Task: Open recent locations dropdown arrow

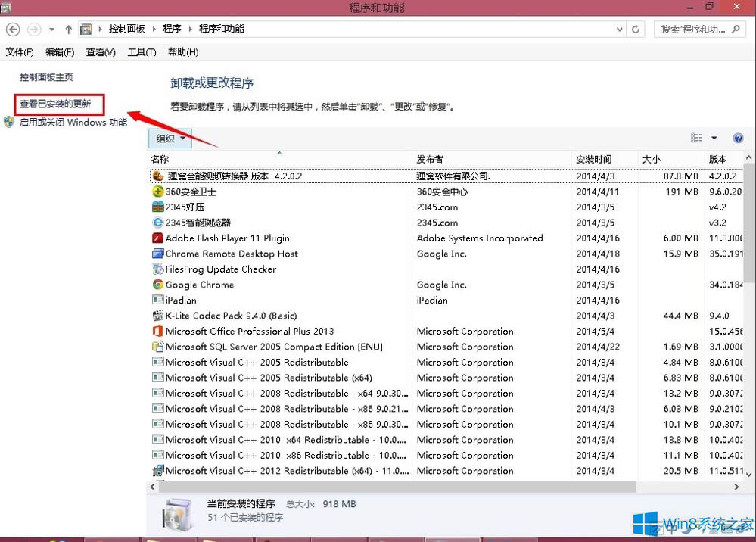Action: pos(51,30)
